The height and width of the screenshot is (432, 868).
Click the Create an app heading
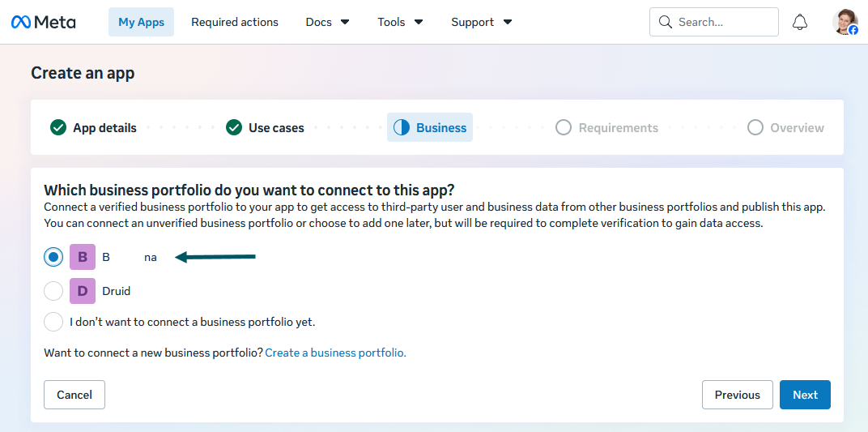[x=83, y=73]
